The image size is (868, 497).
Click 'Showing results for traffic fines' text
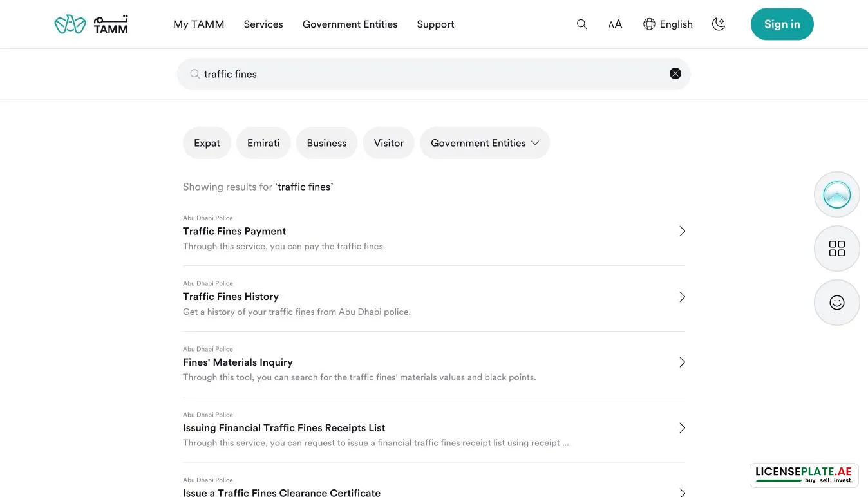tap(258, 187)
